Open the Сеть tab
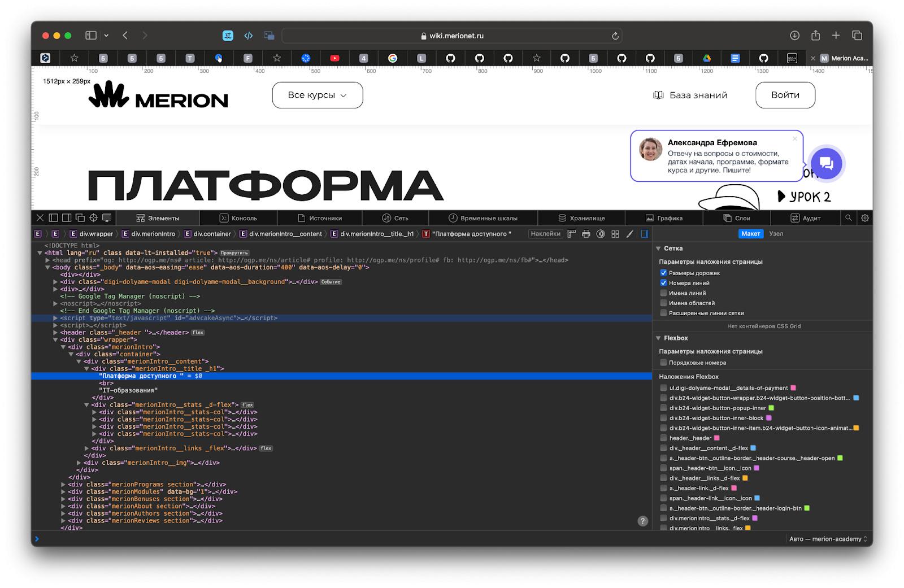Image resolution: width=904 pixels, height=588 pixels. click(x=395, y=218)
